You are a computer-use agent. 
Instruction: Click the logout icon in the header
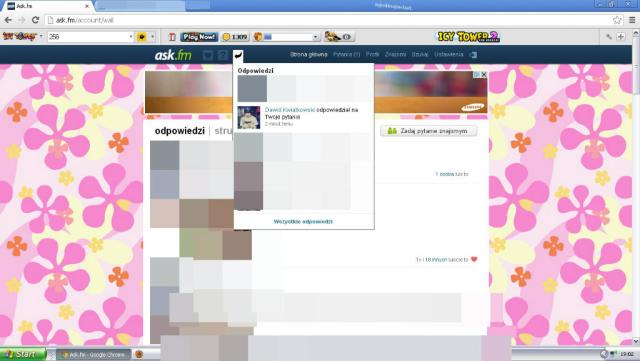pyautogui.click(x=473, y=55)
